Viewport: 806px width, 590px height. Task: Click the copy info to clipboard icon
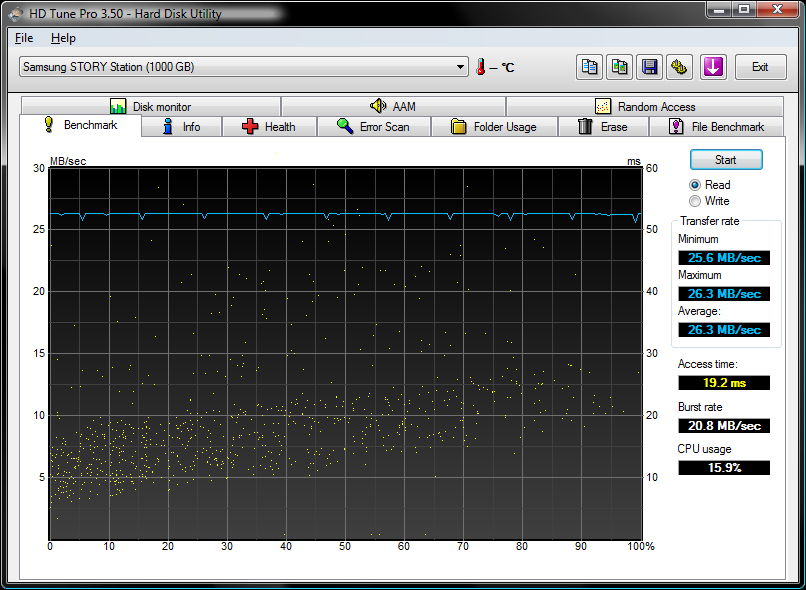(589, 67)
